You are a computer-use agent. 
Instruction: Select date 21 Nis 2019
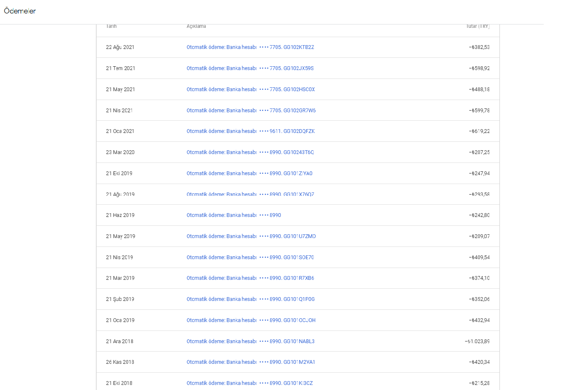(119, 257)
